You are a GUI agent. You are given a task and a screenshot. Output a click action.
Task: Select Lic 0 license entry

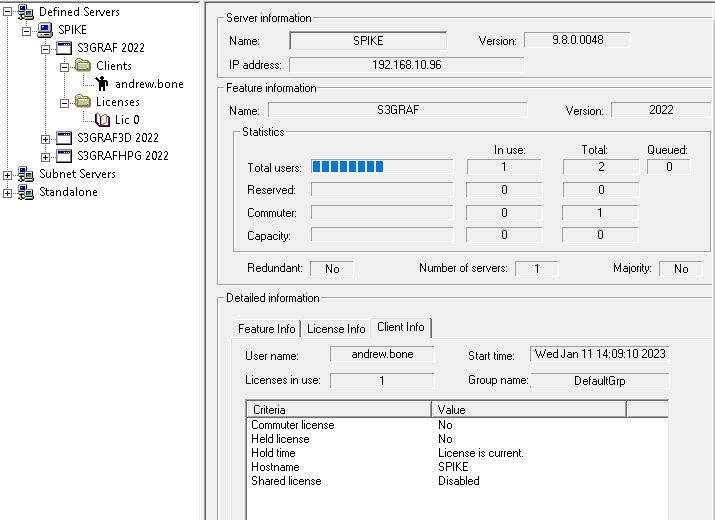pos(127,120)
